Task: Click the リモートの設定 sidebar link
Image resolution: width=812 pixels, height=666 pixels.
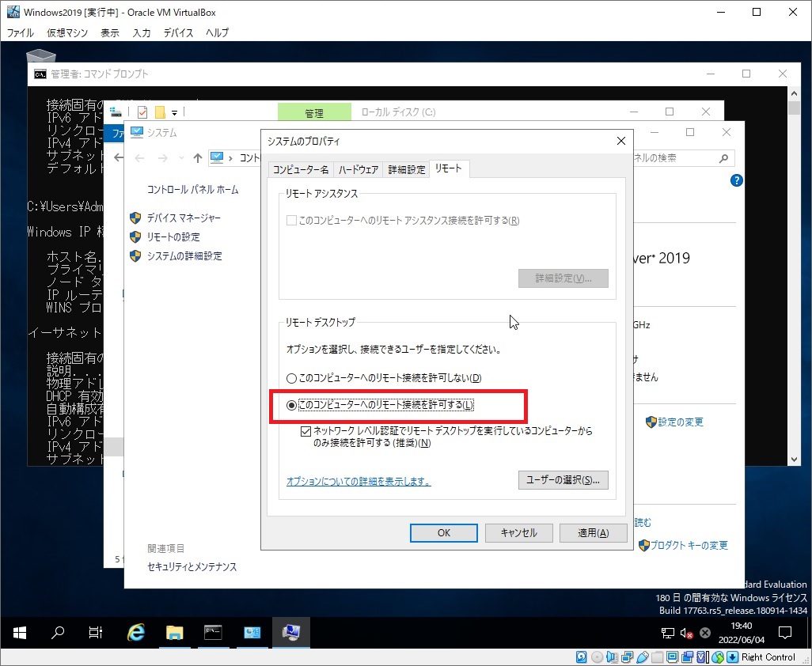Action: 173,237
